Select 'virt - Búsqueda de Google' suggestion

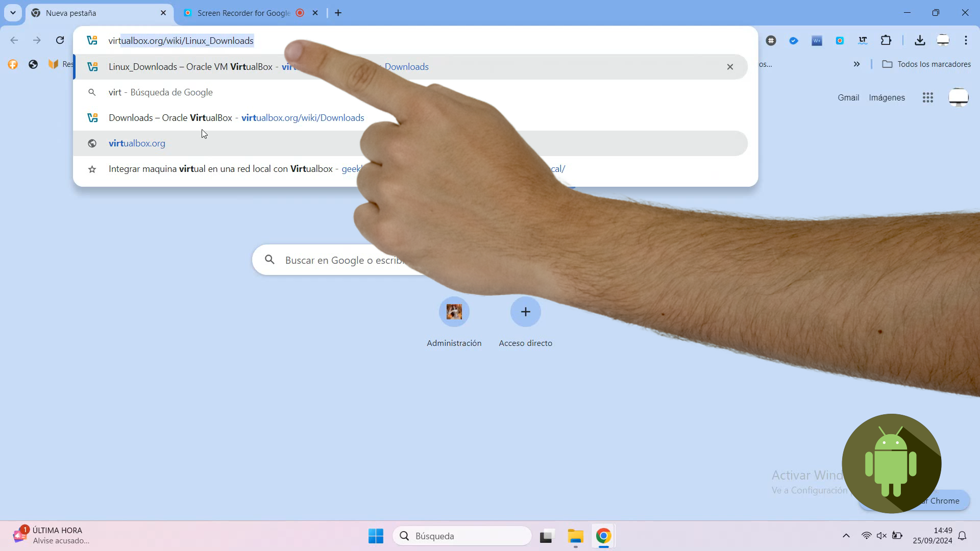(410, 92)
